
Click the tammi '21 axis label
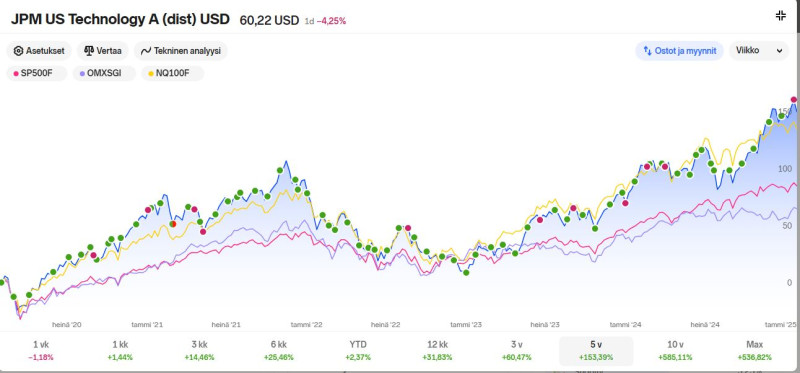pos(147,325)
